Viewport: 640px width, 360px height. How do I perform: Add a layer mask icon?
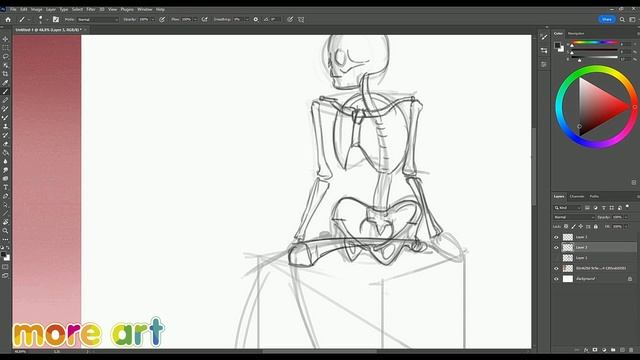click(x=595, y=350)
